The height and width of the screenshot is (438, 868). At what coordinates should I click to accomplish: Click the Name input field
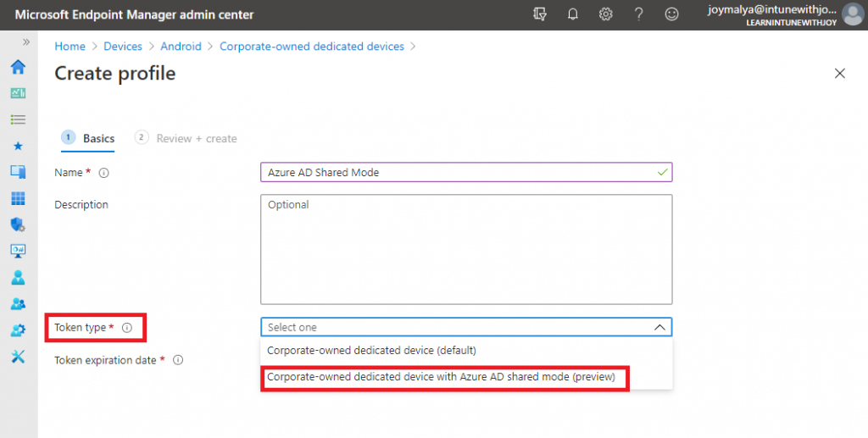click(466, 173)
